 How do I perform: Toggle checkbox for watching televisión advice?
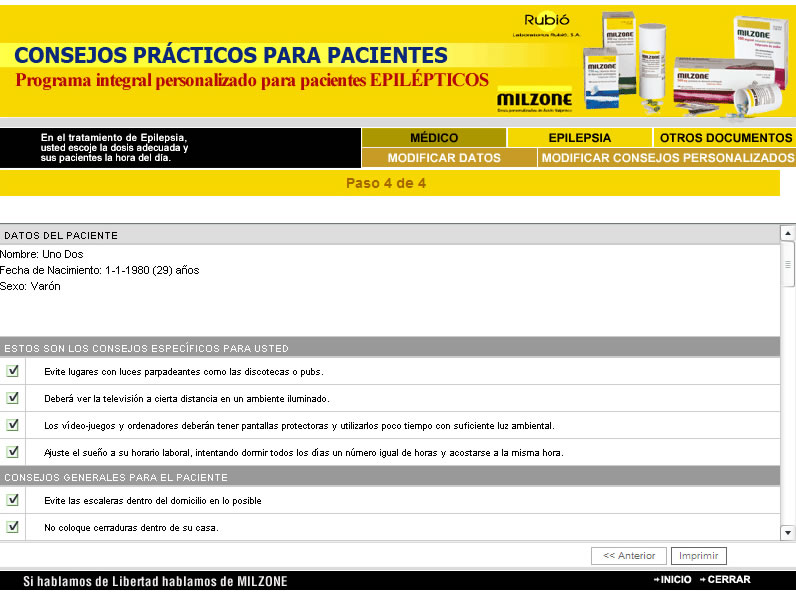13,398
